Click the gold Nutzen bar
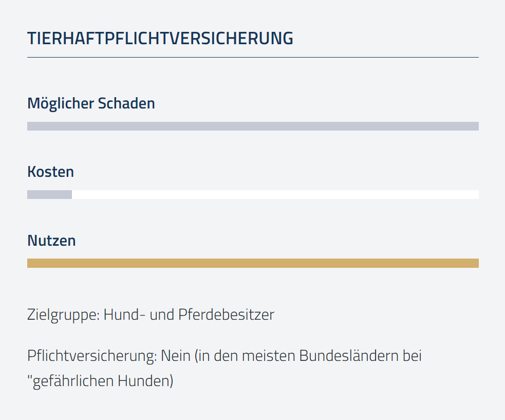505x420 pixels. (253, 263)
